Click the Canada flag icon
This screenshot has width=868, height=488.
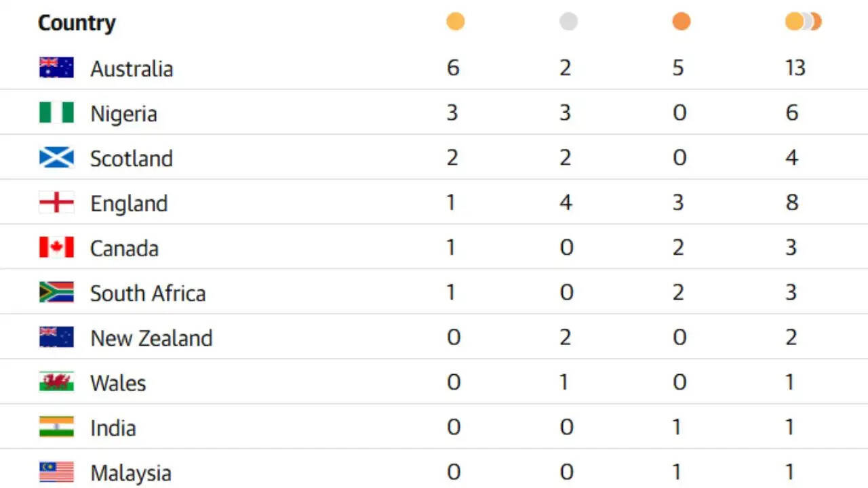(56, 247)
